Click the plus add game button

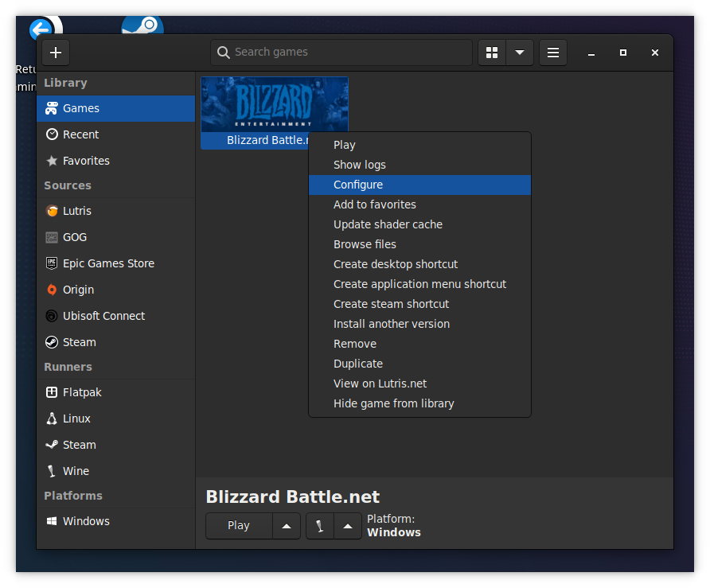(56, 53)
